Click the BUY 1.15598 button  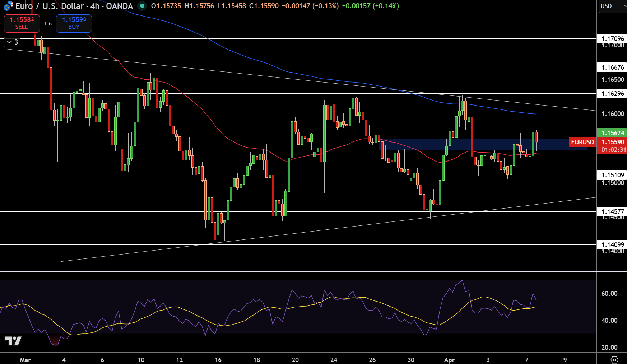(74, 23)
